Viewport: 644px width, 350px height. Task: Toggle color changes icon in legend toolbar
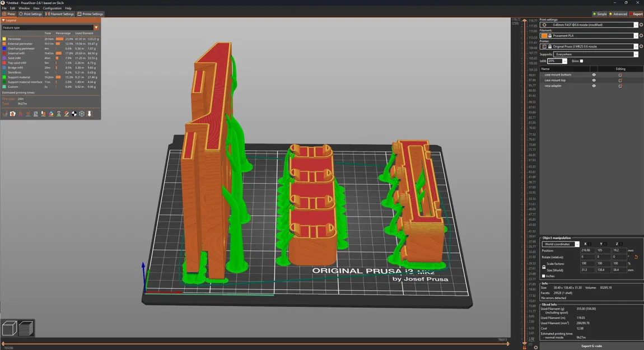pyautogui.click(x=51, y=114)
